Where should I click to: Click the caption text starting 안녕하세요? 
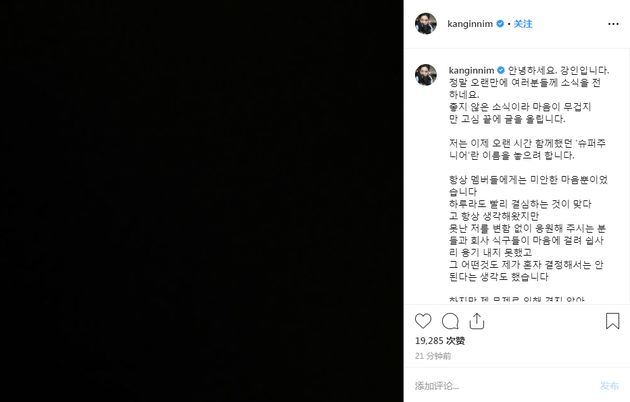click(x=558, y=71)
